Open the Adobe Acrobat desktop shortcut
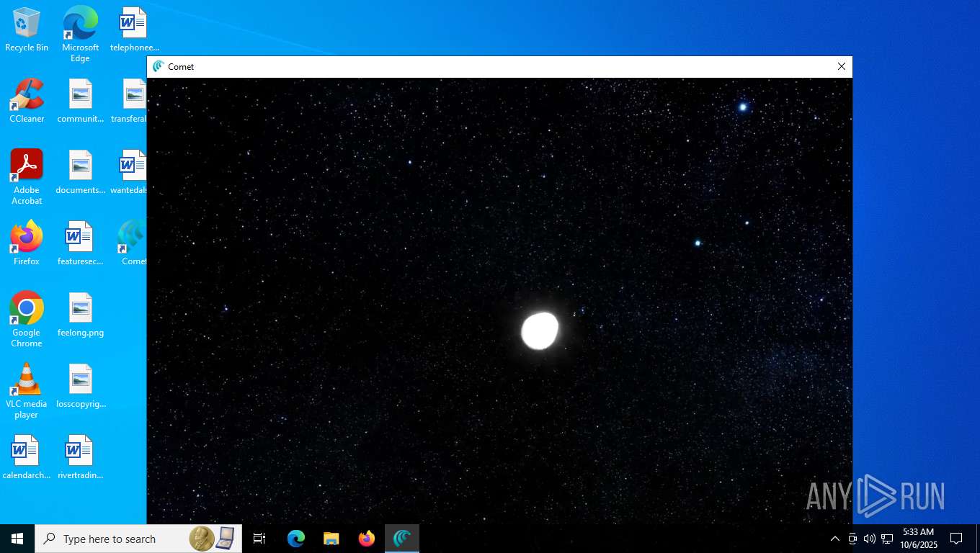Viewport: 980px width, 553px height. 27,177
